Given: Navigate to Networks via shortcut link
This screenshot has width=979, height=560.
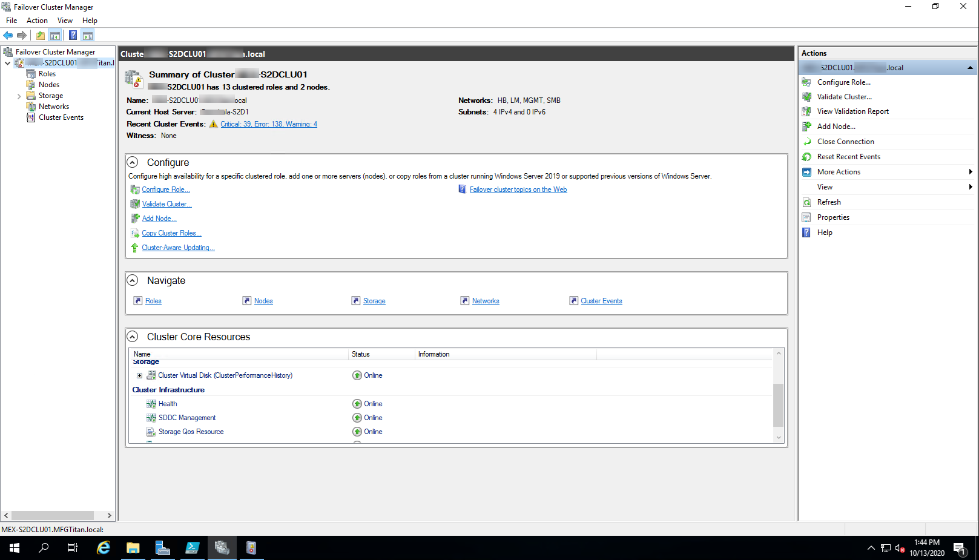Looking at the screenshot, I should click(x=486, y=301).
